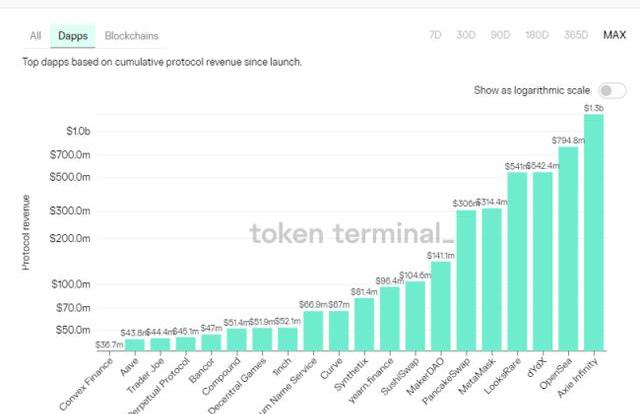Select the 7D time range
This screenshot has height=414, width=640.
435,35
